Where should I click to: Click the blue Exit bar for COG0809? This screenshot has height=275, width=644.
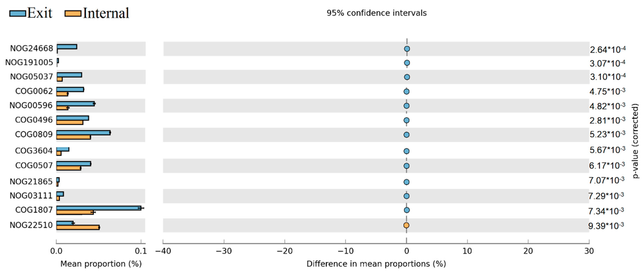tap(83, 133)
